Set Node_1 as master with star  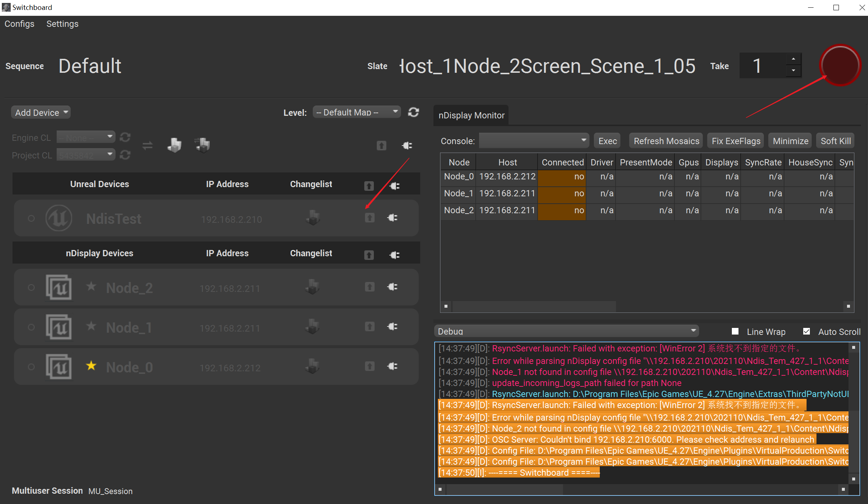(x=91, y=326)
